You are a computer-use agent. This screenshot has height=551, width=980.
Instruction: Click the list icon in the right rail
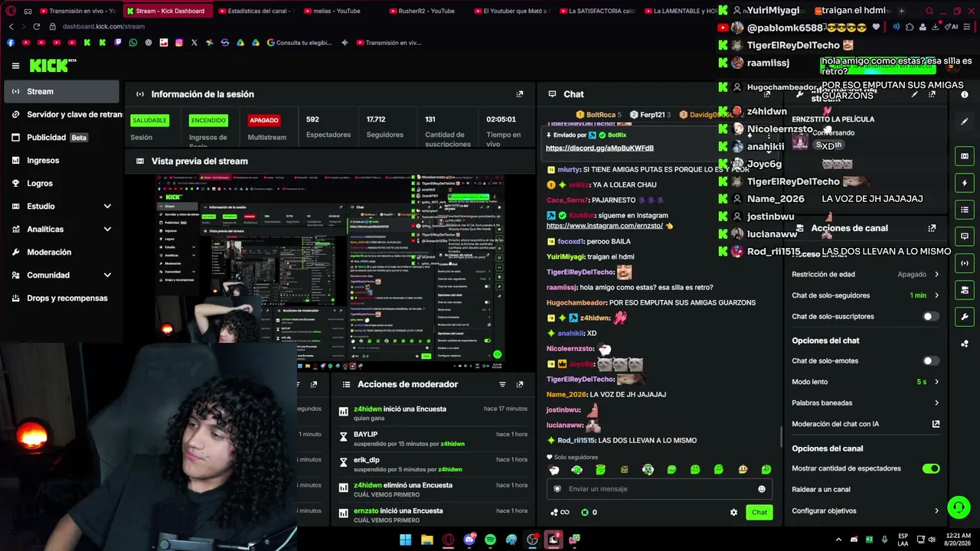[x=965, y=210]
